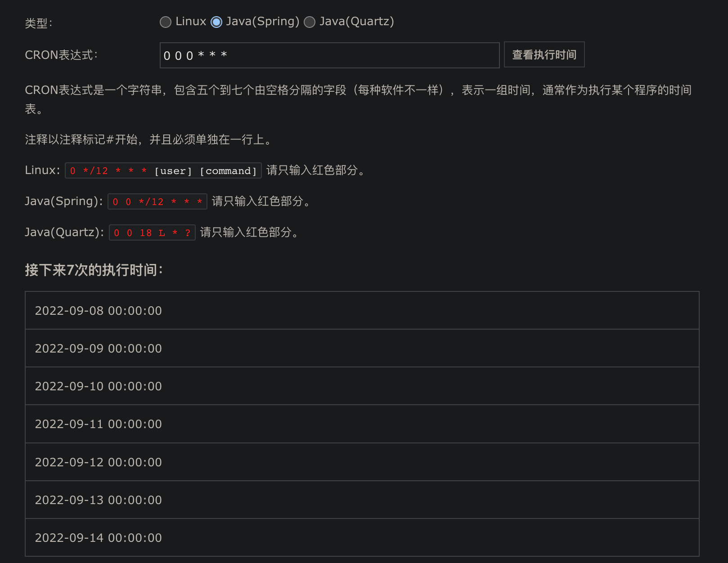Click the CRON表达式 field label
The width and height of the screenshot is (728, 563).
pos(61,55)
